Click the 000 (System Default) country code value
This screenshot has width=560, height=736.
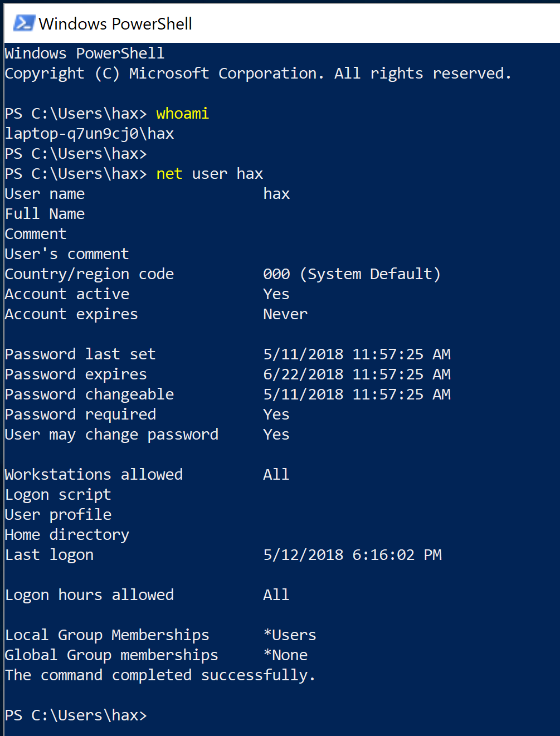352,274
